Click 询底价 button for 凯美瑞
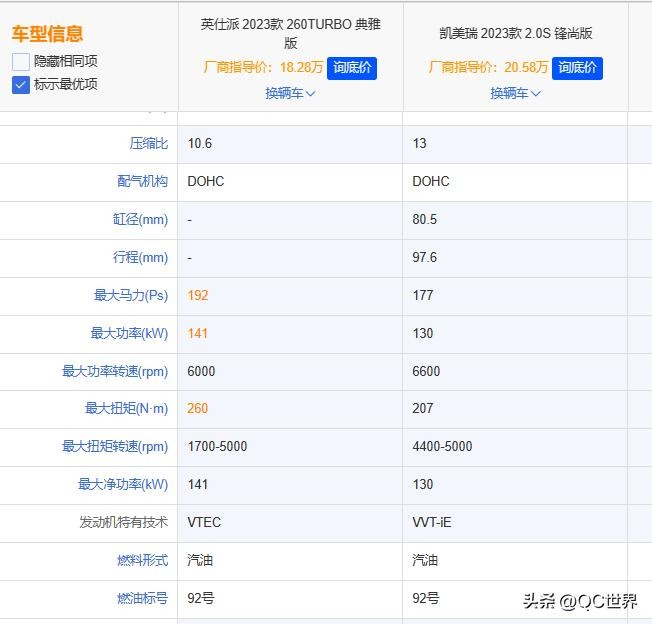The height and width of the screenshot is (624, 652). tap(577, 68)
